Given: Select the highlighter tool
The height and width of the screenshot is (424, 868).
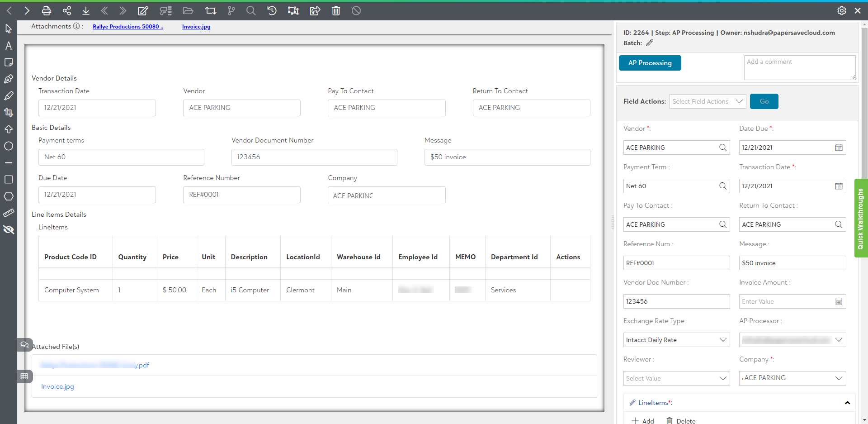Looking at the screenshot, I should [x=9, y=96].
